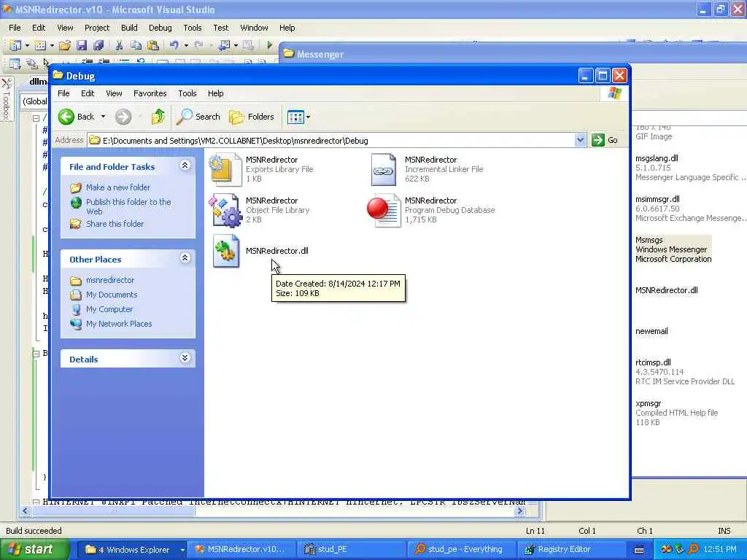Select the MSNRedirector Incremental Linker File icon

point(384,169)
